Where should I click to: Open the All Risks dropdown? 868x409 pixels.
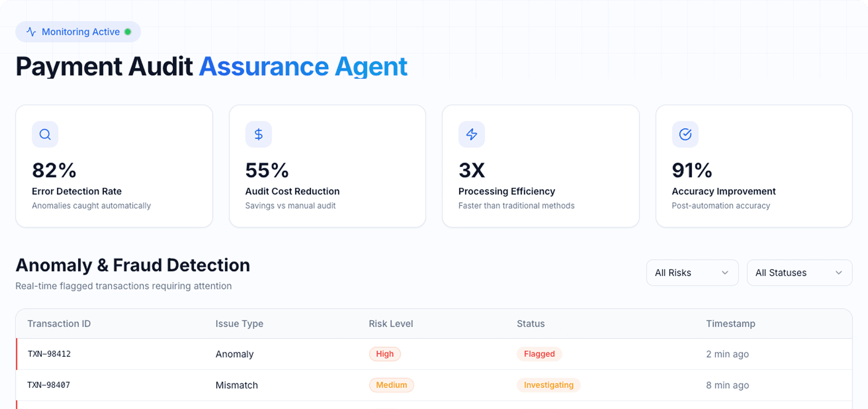(693, 273)
